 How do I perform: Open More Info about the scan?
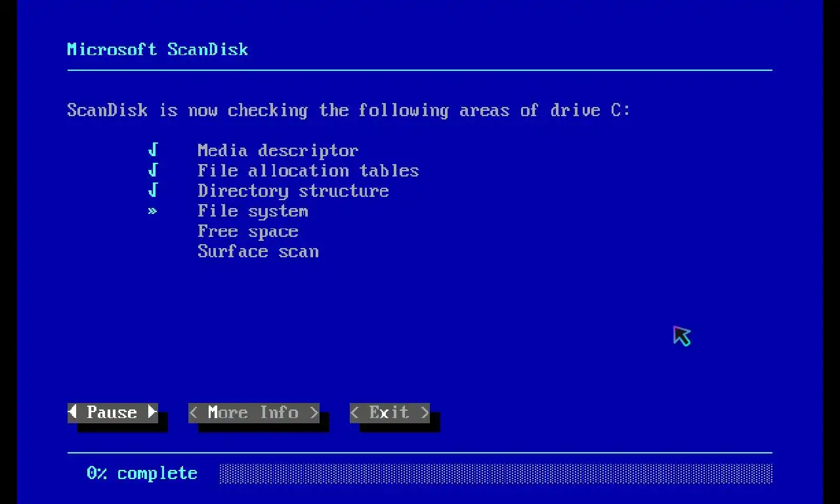(254, 413)
